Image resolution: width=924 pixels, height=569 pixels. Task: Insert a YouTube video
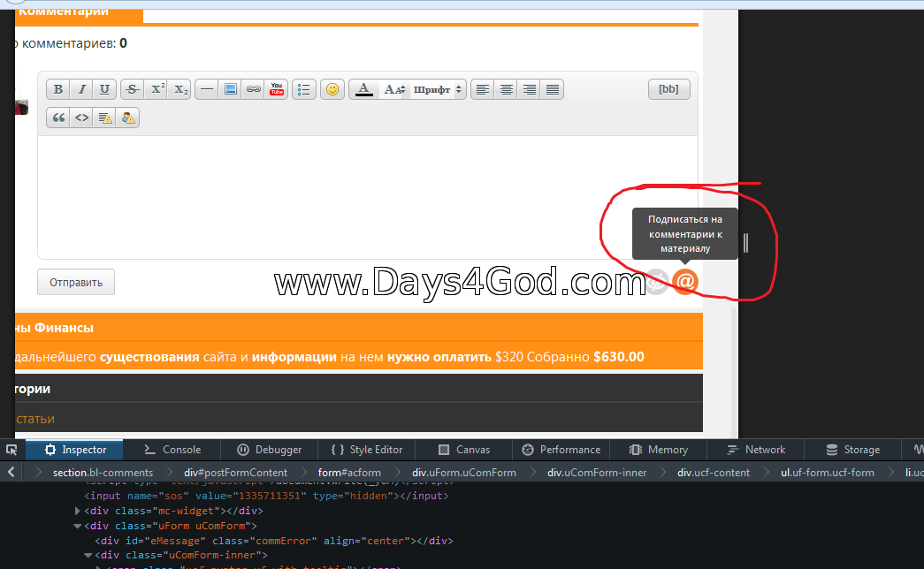tap(277, 89)
